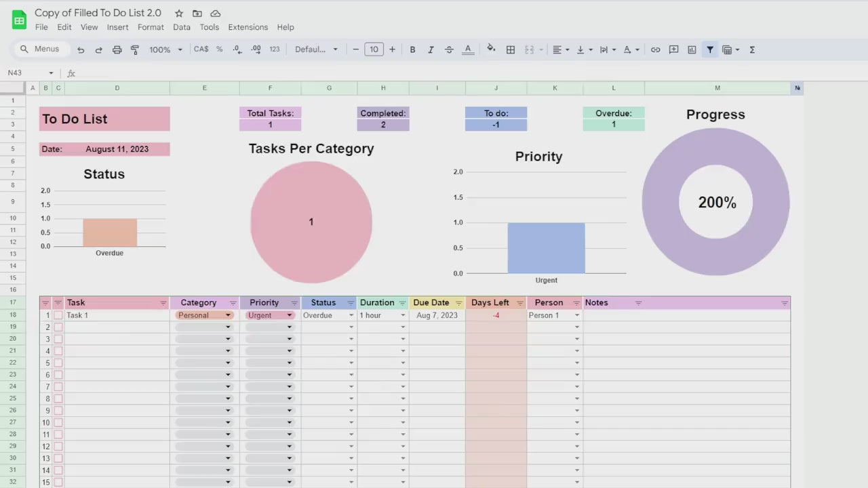Tick the checkbox in task row 2
Image resolution: width=868 pixels, height=488 pixels.
(x=58, y=327)
